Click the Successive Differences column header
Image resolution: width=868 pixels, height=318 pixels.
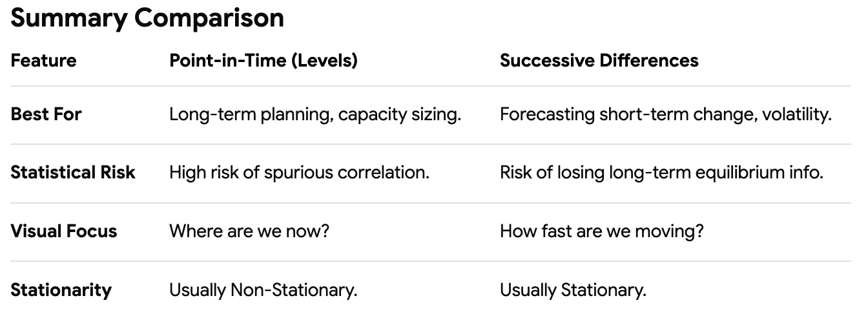599,61
